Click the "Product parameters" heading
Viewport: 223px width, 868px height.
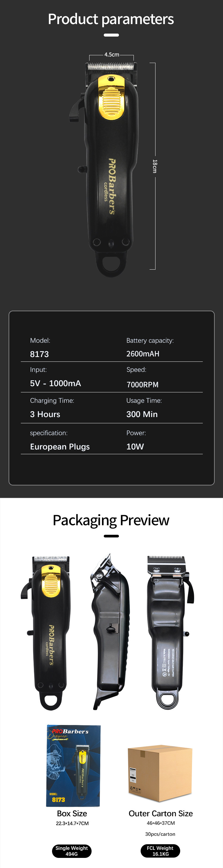[111, 19]
